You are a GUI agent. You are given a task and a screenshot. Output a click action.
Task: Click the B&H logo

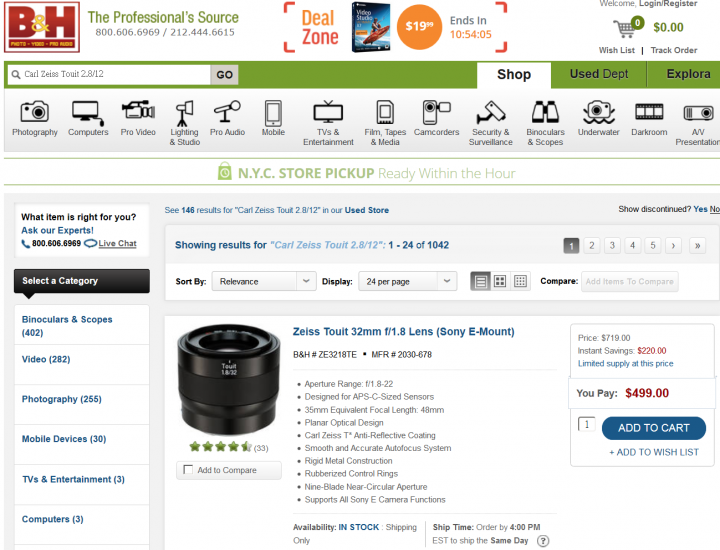pos(42,27)
